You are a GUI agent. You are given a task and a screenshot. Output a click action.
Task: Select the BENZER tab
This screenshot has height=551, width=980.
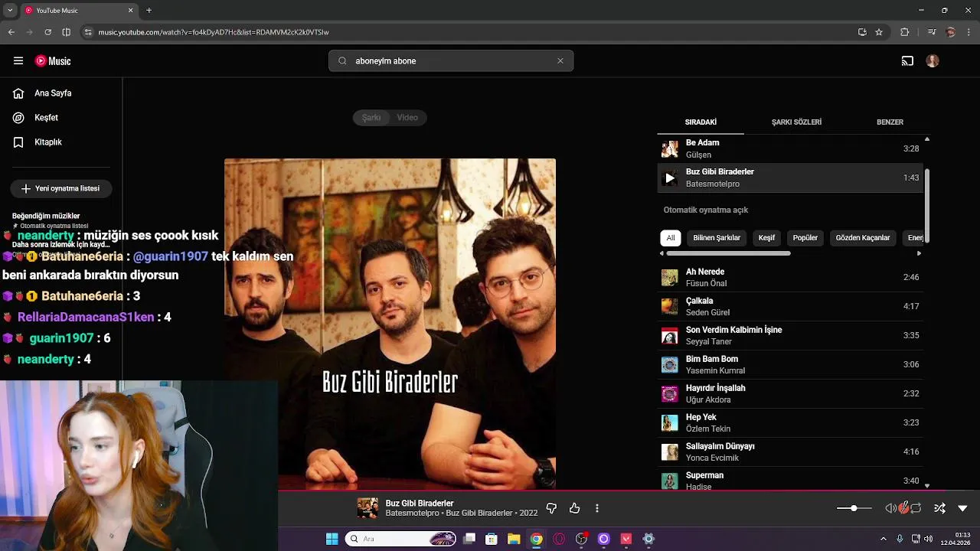tap(890, 122)
